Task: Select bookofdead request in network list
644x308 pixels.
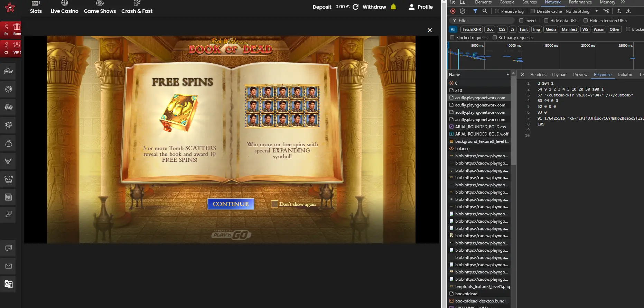Action: click(479, 294)
